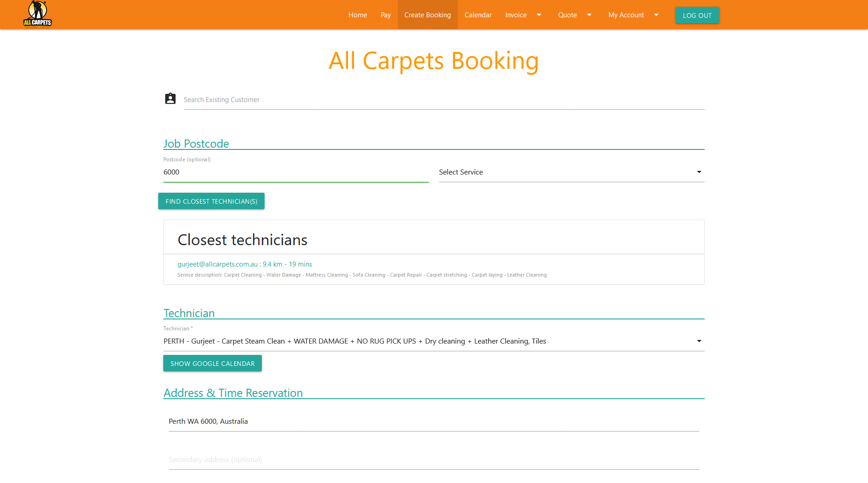Expand the Invoice dropdown menu

pos(524,15)
